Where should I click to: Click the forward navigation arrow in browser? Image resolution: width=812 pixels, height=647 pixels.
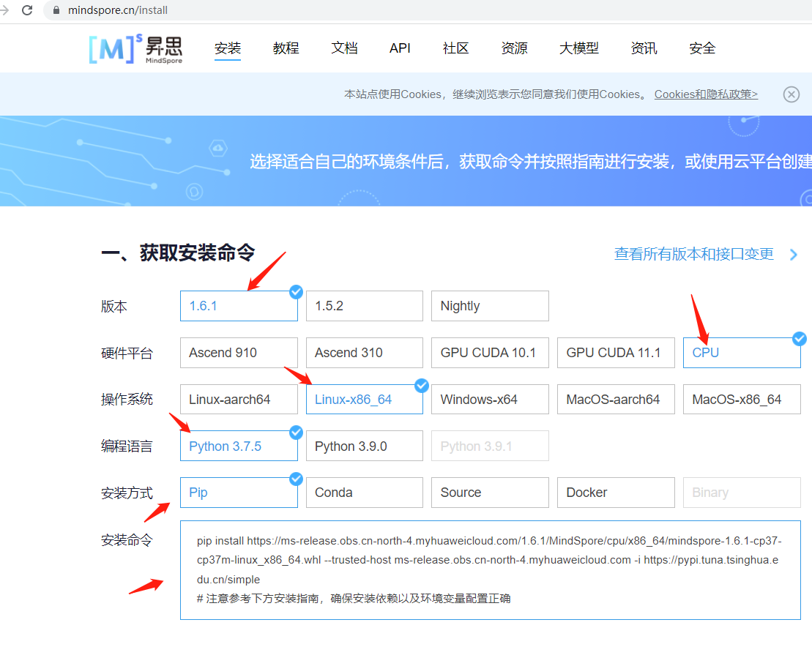coord(5,10)
